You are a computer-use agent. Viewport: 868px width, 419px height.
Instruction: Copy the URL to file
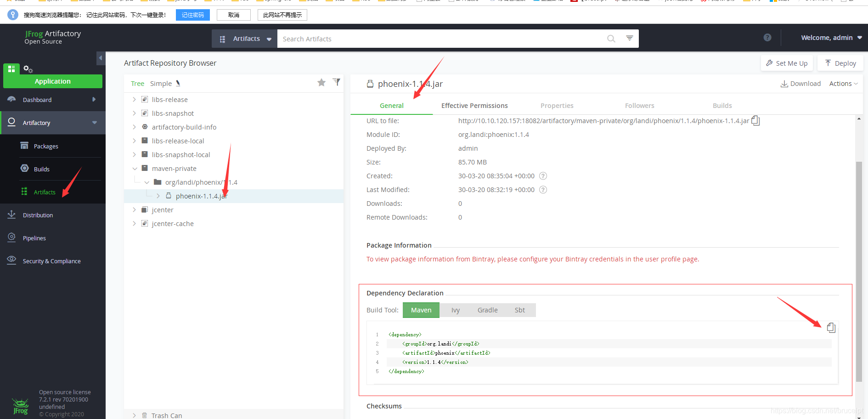(x=755, y=121)
